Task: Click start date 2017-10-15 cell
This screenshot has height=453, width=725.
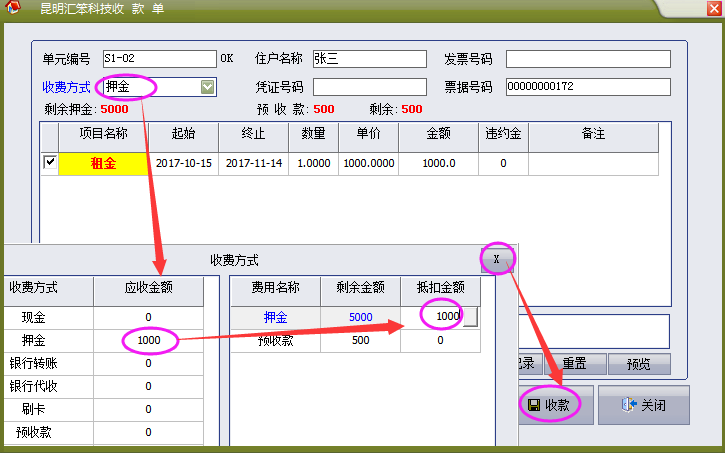Action: coord(184,164)
